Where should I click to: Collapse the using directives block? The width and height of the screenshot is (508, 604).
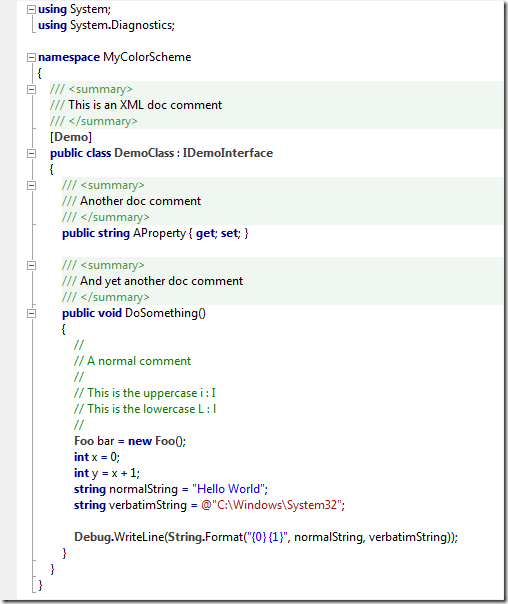(x=31, y=10)
